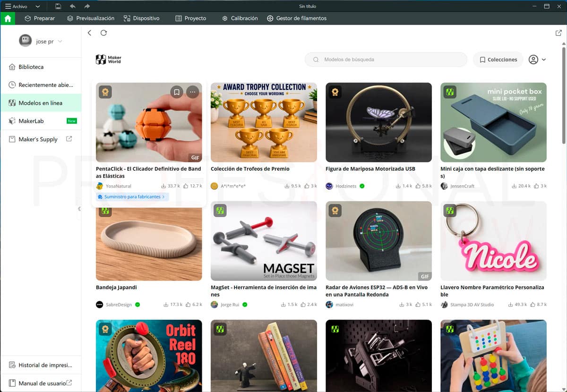Bookmark the PentaClick model
Viewport: 567px width, 392px height.
[x=177, y=92]
